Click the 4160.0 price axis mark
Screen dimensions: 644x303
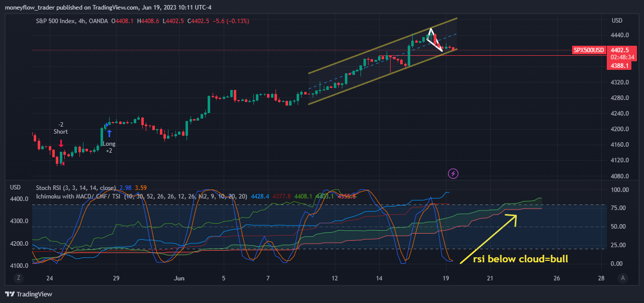click(621, 145)
